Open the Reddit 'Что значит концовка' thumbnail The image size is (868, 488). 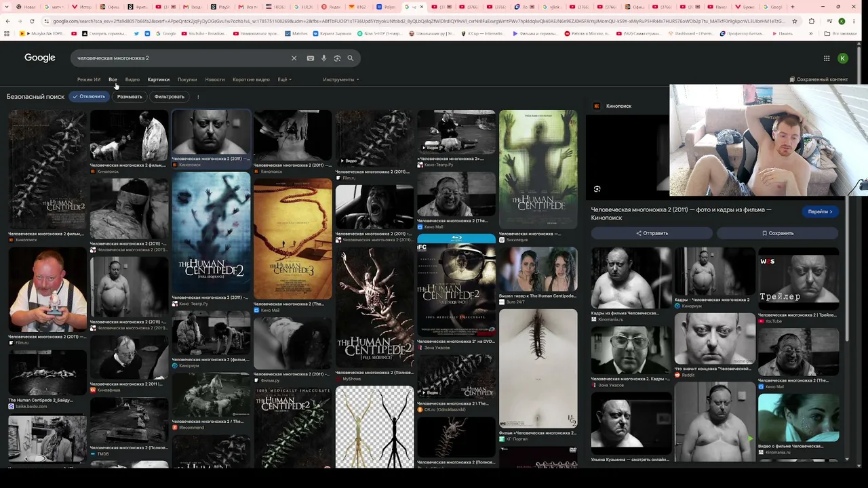[x=715, y=338]
